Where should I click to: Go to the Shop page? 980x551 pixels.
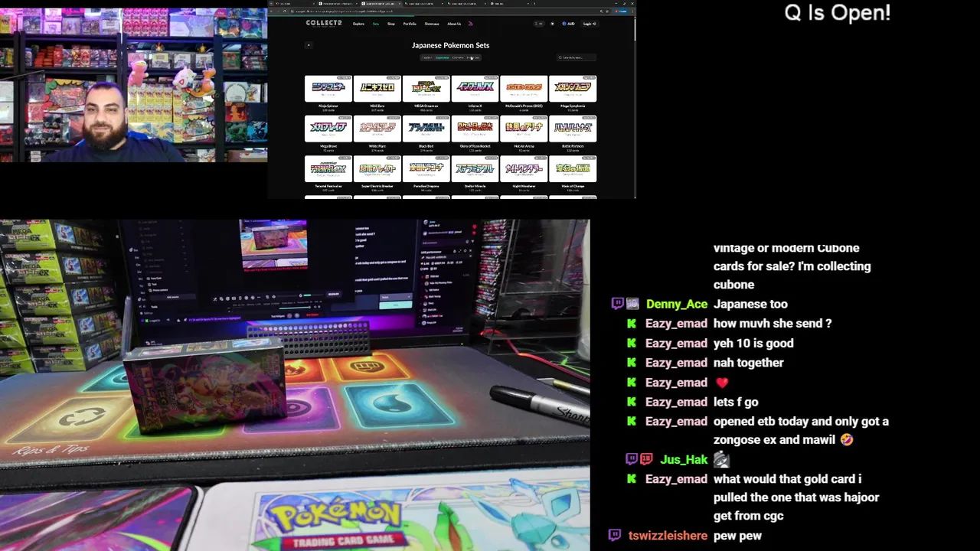tap(391, 24)
